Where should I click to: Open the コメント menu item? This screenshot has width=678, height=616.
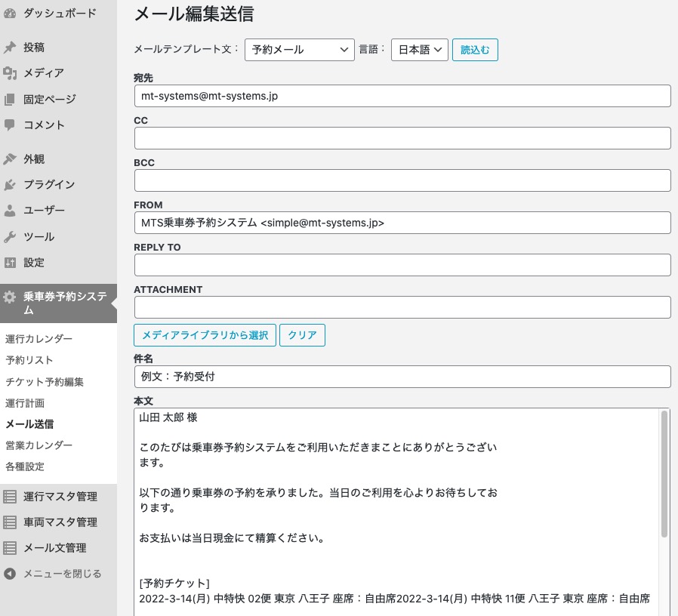pyautogui.click(x=58, y=125)
